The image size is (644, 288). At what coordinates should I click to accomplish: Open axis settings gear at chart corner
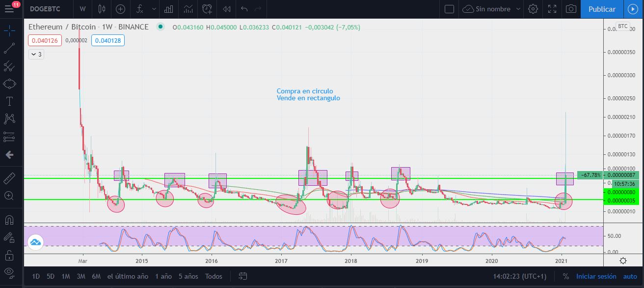pyautogui.click(x=623, y=260)
